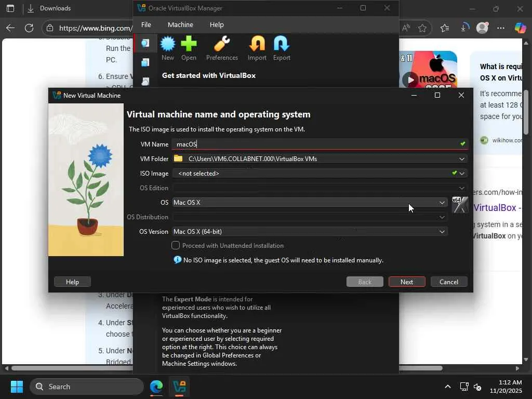532x399 pixels.
Task: Click the Mac OS X x64 OS type icon
Action: (460, 205)
